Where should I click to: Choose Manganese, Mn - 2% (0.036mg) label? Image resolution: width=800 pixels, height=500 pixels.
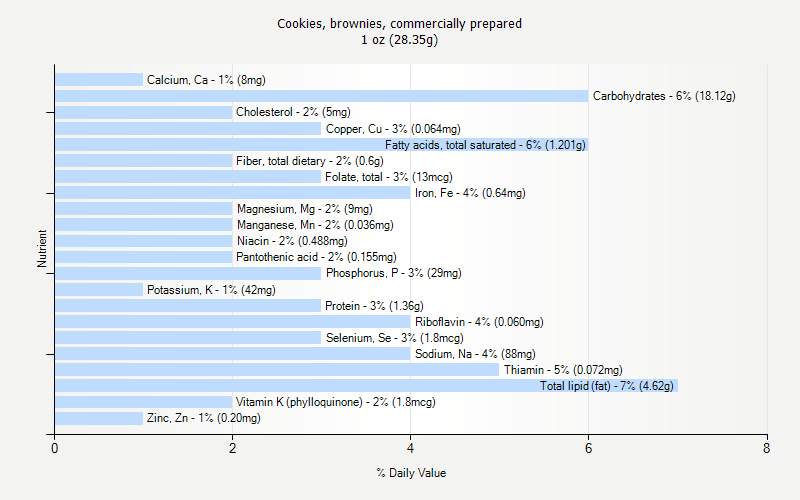pyautogui.click(x=315, y=225)
